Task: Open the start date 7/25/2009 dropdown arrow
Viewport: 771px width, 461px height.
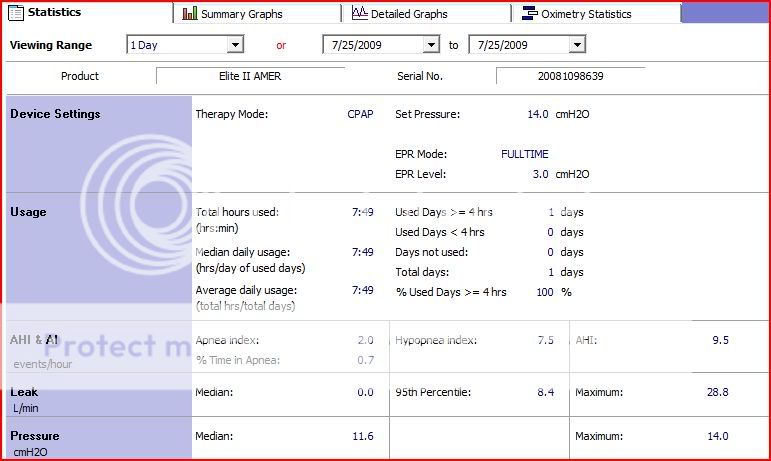Action: [x=431, y=45]
